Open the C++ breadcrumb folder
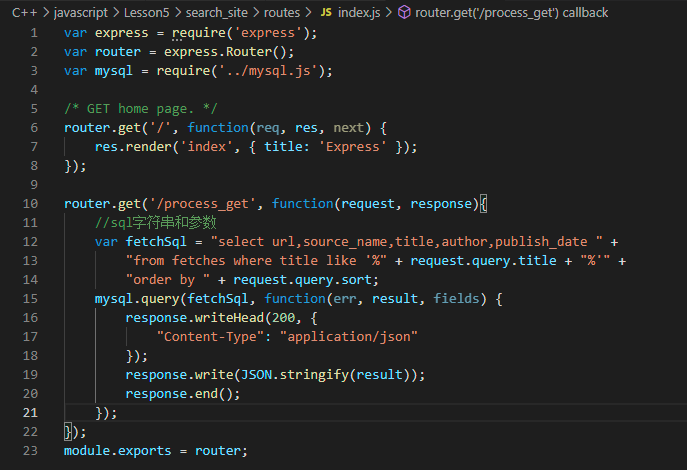 pyautogui.click(x=25, y=13)
